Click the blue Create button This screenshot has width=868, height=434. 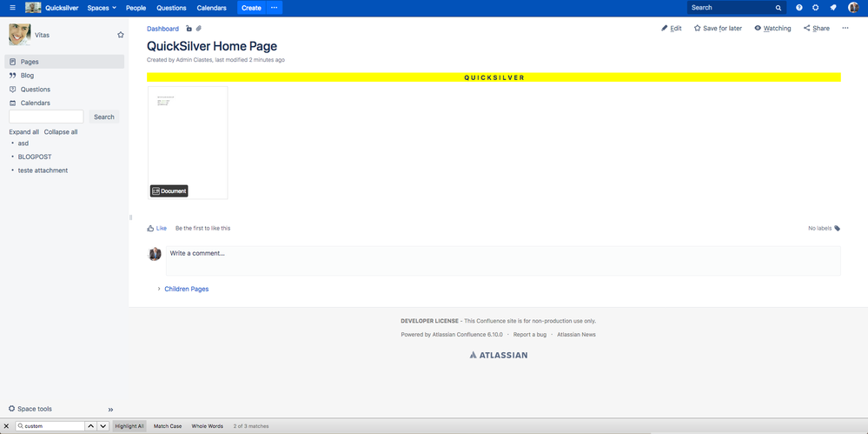(251, 8)
